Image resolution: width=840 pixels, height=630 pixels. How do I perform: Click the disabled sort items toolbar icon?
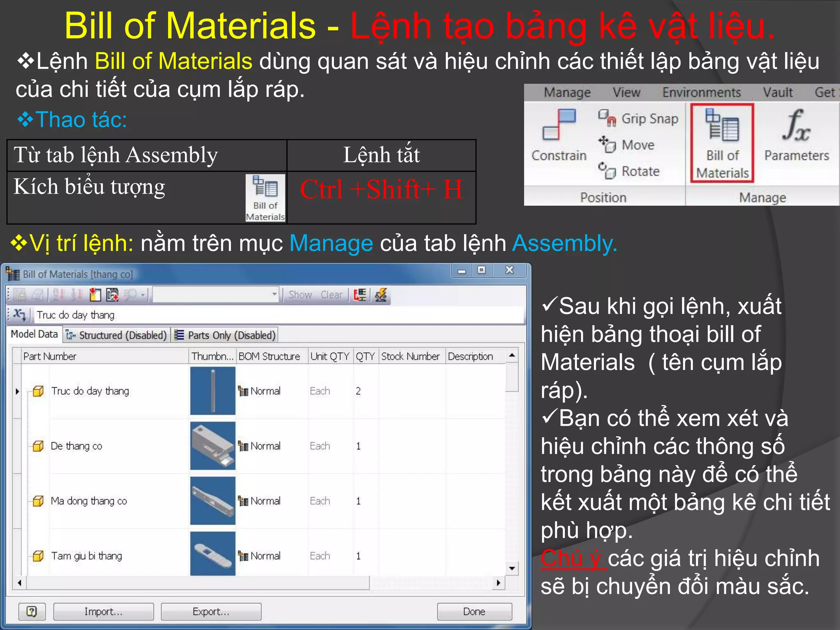(59, 294)
